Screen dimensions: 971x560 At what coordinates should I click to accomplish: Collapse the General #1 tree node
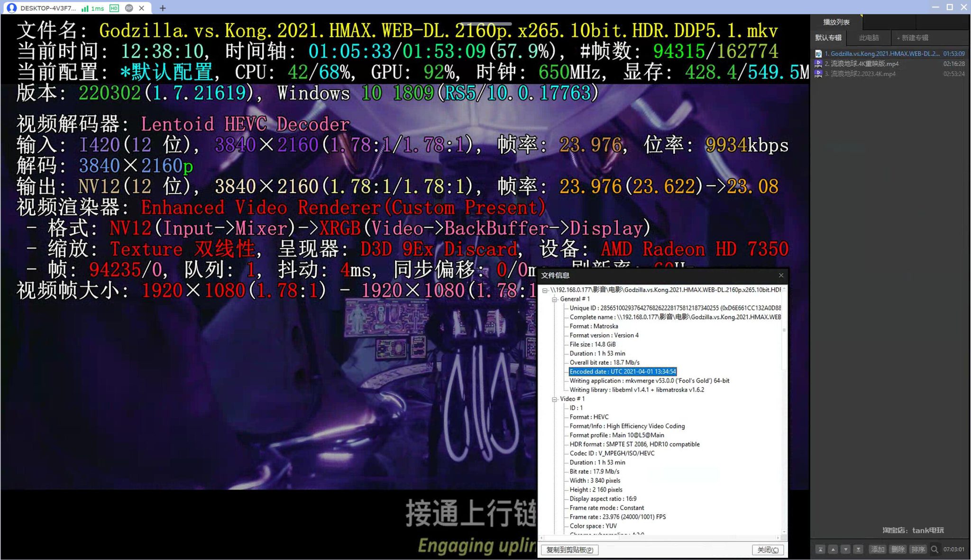pos(555,299)
